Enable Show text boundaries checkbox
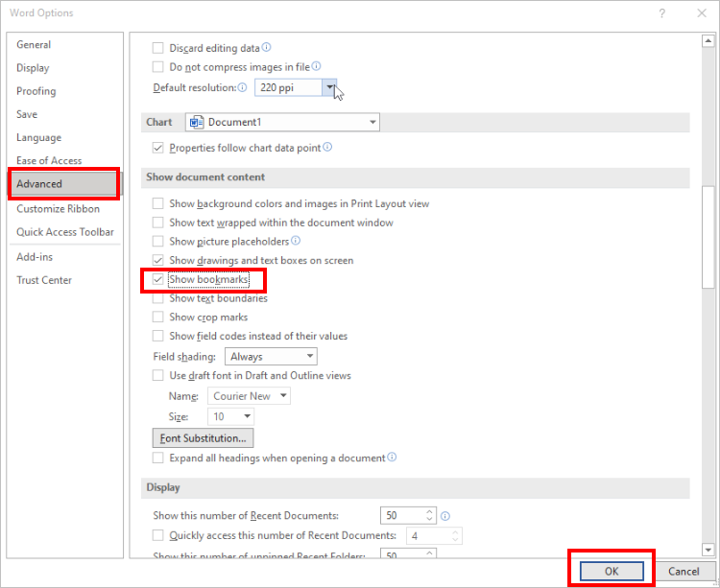 158,298
